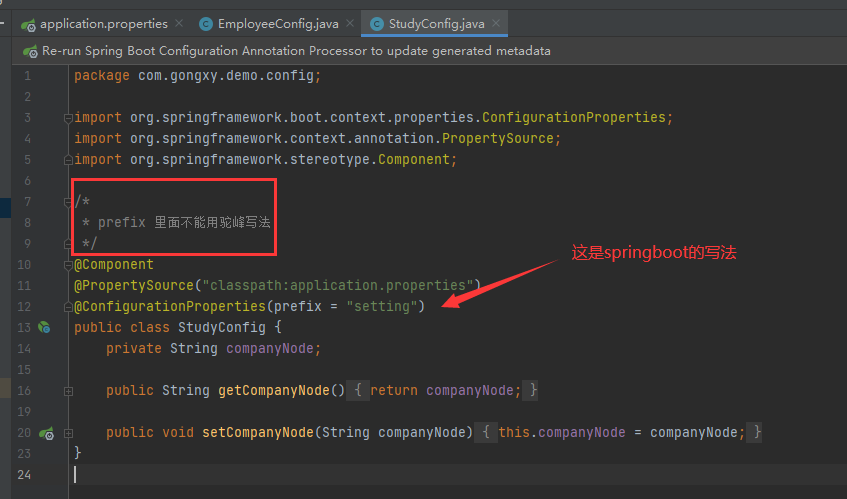The height and width of the screenshot is (499, 847).
Task: Collapse the annotations fold at line 10
Action: (68, 265)
